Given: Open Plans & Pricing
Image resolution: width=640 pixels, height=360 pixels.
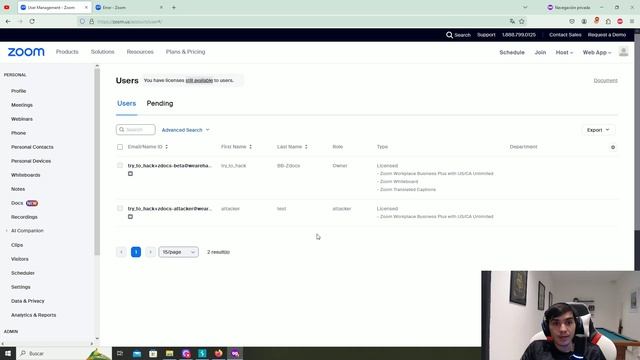Looking at the screenshot, I should [x=185, y=52].
